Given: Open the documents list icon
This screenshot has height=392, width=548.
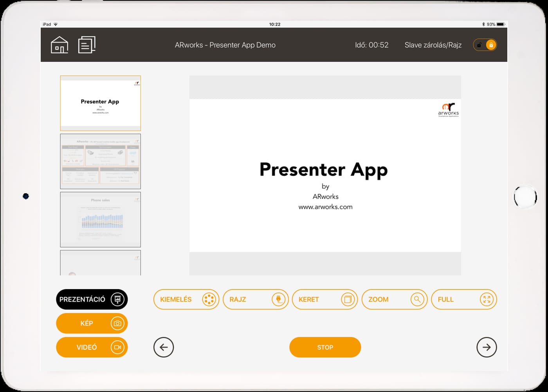Looking at the screenshot, I should tap(87, 45).
